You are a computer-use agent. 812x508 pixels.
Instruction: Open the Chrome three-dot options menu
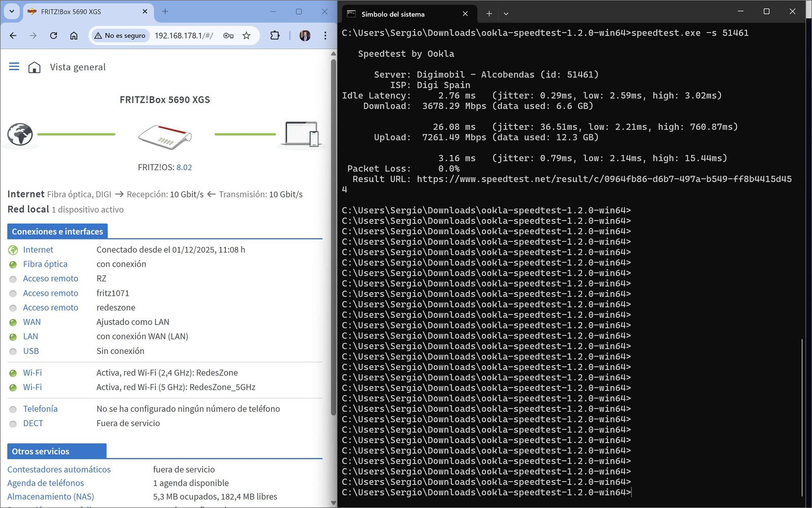tap(325, 36)
